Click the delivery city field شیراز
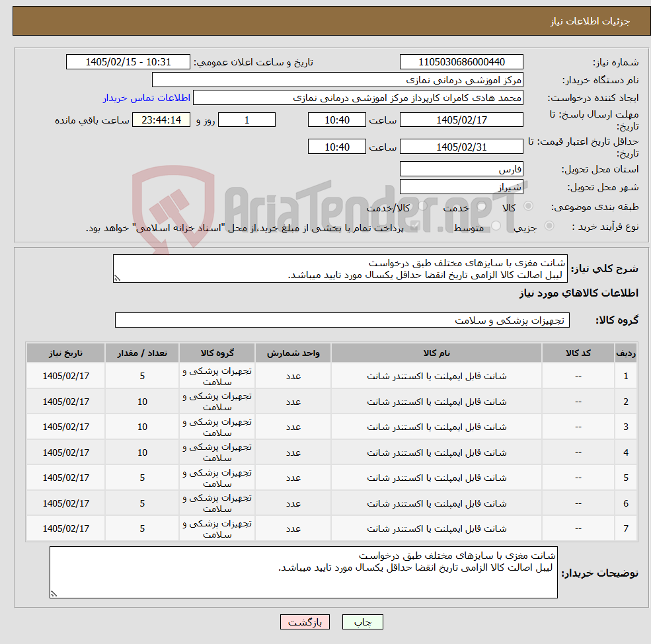 [x=461, y=187]
